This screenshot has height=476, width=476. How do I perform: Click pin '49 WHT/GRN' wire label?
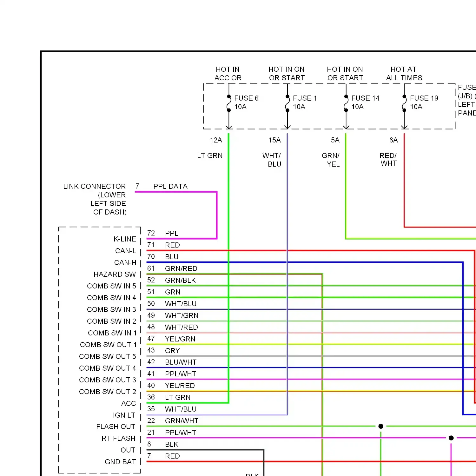click(173, 315)
